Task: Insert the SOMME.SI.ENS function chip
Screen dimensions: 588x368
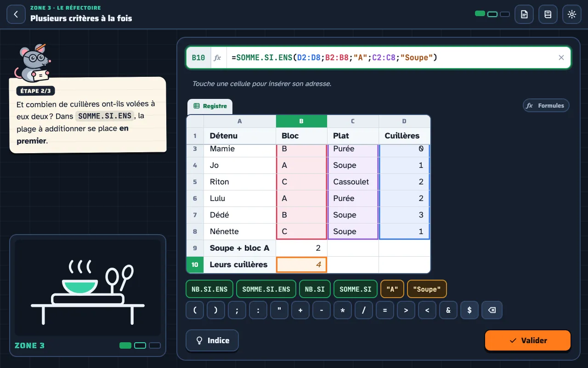Action: [x=266, y=289]
